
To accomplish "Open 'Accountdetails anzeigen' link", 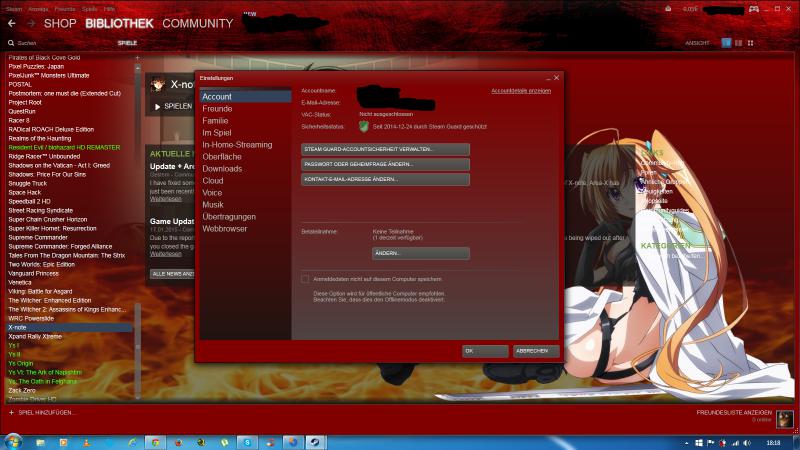I will [520, 90].
